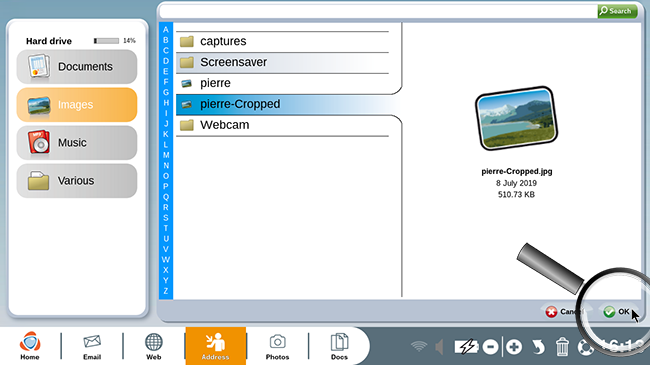
Task: Click the trash bin icon
Action: click(x=562, y=347)
